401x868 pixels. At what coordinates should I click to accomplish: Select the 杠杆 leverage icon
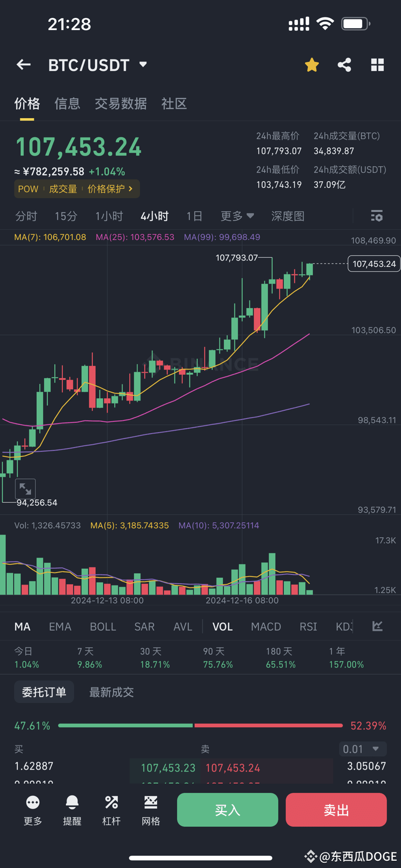tap(111, 810)
